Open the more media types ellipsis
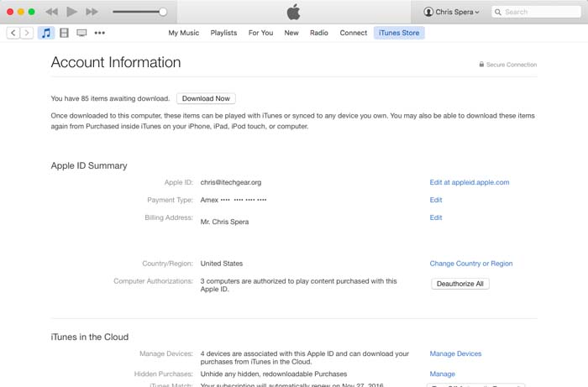588x387 pixels. pyautogui.click(x=100, y=33)
